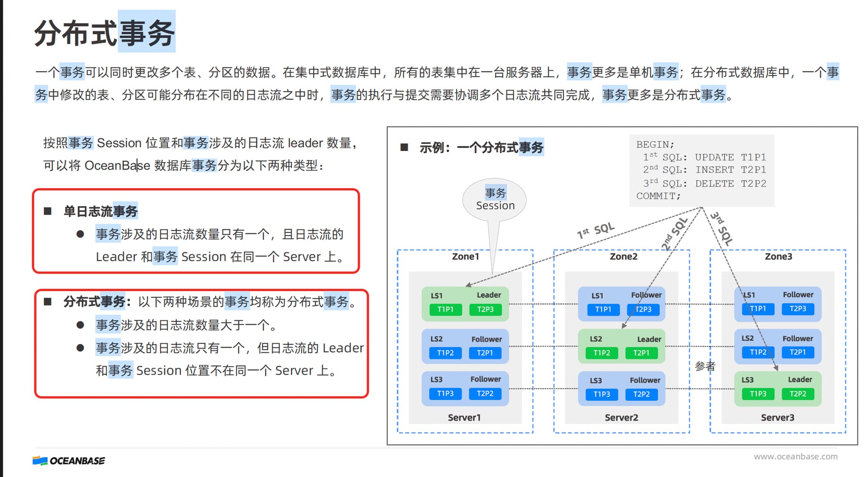Open the www.oceanbase.com link

(795, 457)
